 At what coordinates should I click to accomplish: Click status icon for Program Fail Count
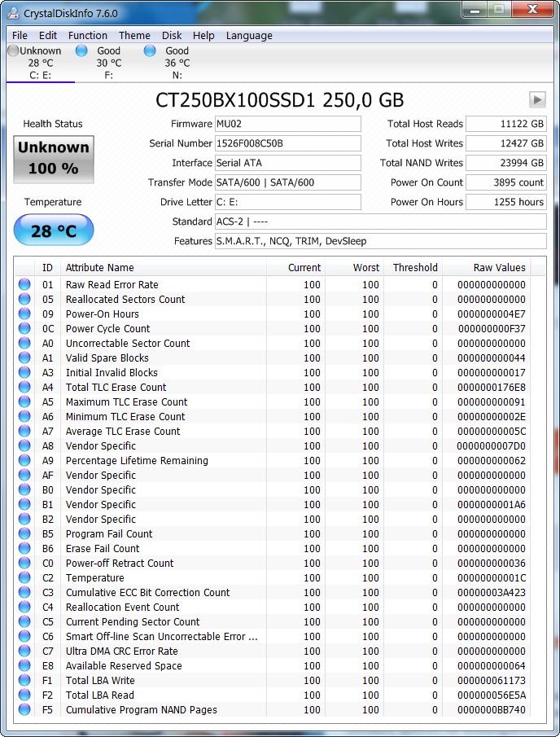click(24, 533)
